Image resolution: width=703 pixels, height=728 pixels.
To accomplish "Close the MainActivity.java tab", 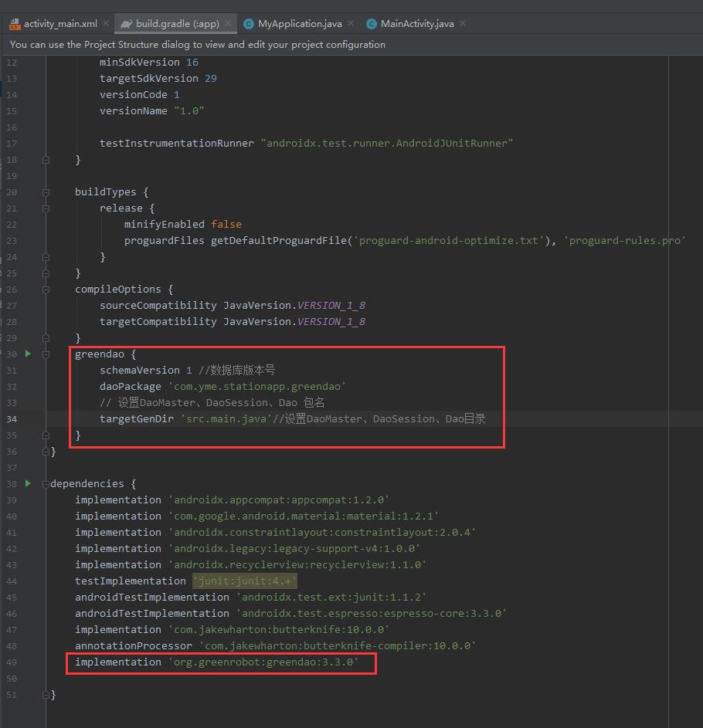I will point(461,23).
